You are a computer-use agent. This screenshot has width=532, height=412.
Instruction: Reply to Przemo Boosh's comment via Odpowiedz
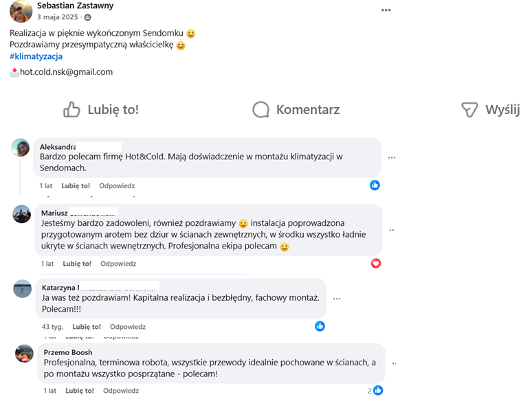[121, 391]
